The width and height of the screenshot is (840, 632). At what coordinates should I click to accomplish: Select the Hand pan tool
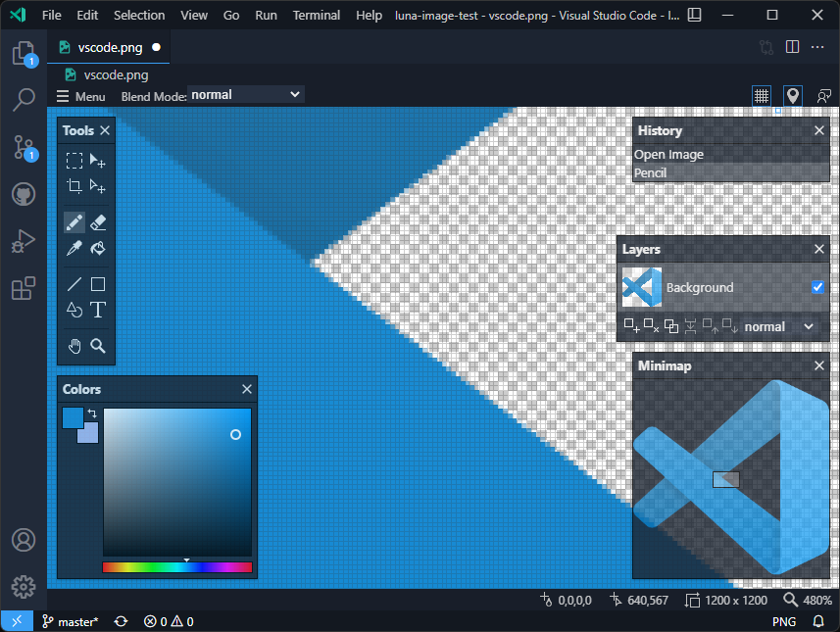[x=74, y=346]
